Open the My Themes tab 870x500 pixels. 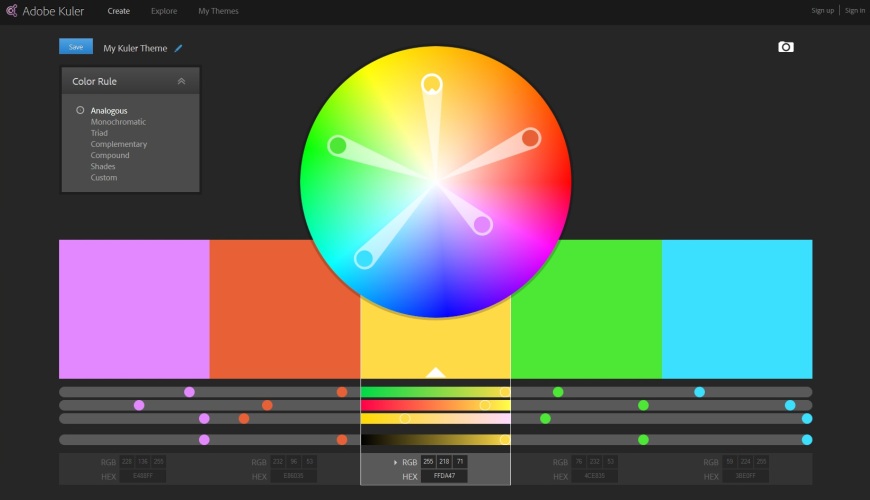[218, 11]
